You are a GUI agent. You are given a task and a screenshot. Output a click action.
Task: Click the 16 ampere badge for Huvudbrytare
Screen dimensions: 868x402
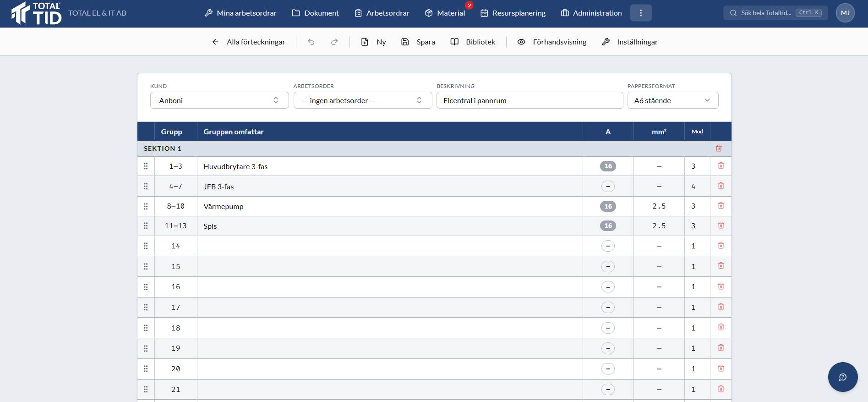[x=608, y=166]
